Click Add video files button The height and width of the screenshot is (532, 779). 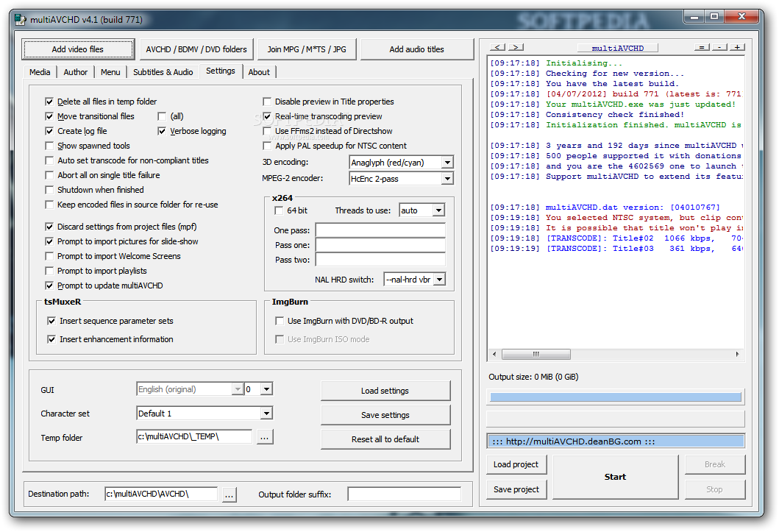[x=78, y=49]
